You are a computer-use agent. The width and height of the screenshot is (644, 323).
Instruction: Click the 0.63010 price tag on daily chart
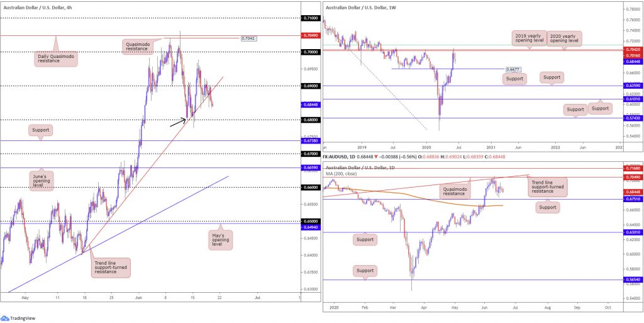point(631,232)
